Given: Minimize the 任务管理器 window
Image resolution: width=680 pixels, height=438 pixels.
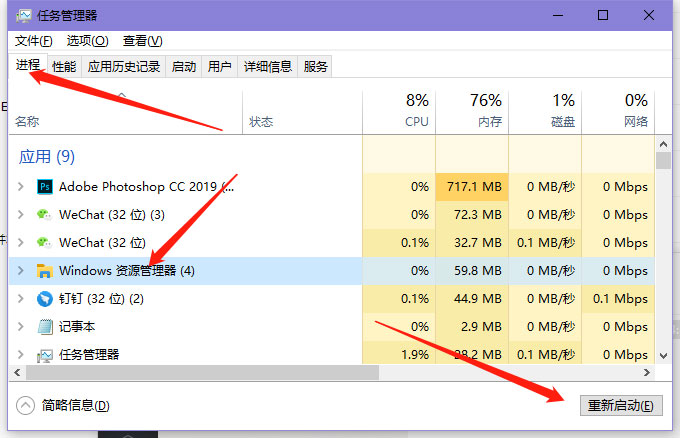Looking at the screenshot, I should pyautogui.click(x=558, y=16).
